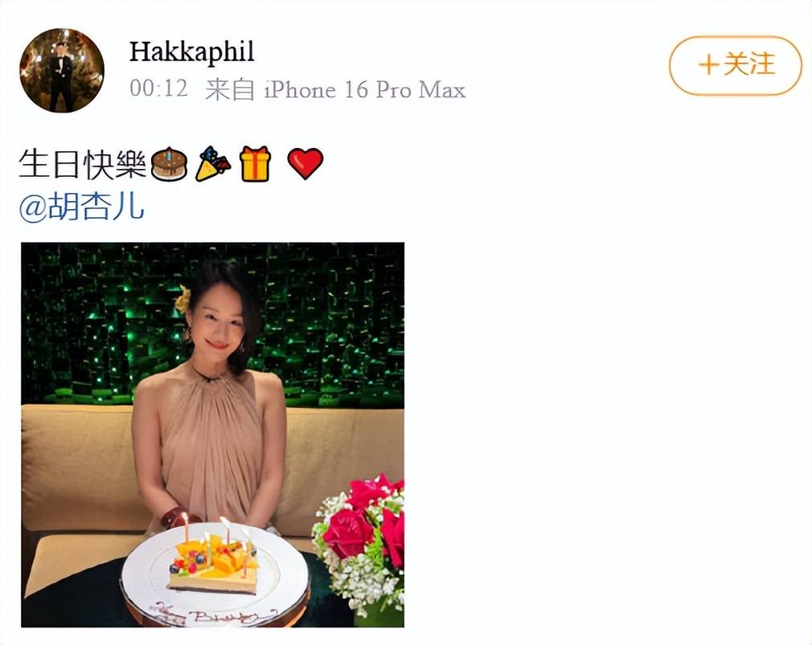812x645 pixels.
Task: Click the red heart emoji
Action: tap(306, 164)
